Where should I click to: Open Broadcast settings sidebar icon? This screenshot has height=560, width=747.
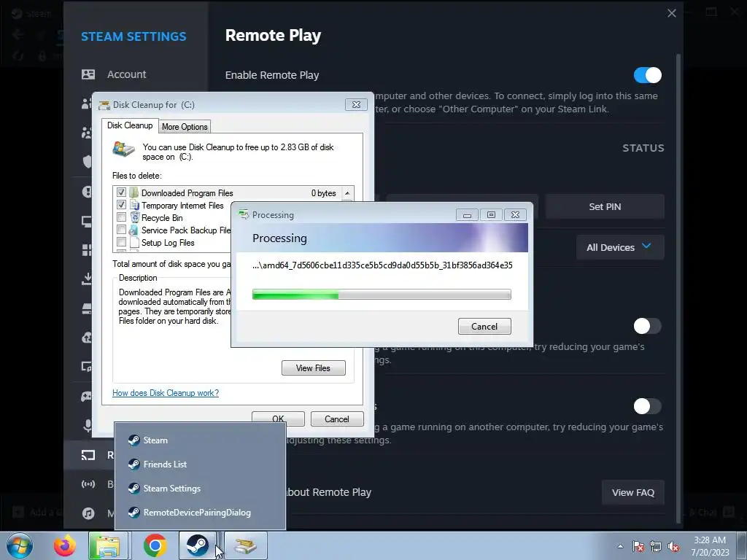(x=88, y=484)
